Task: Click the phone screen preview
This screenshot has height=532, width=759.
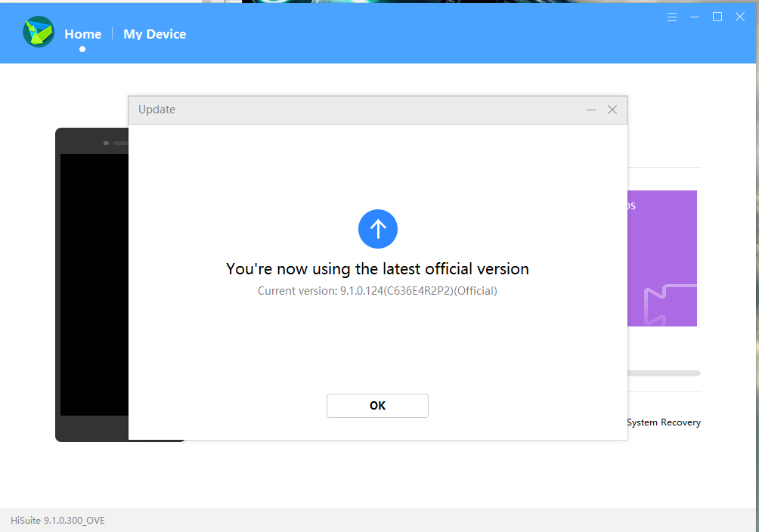Action: [94, 283]
